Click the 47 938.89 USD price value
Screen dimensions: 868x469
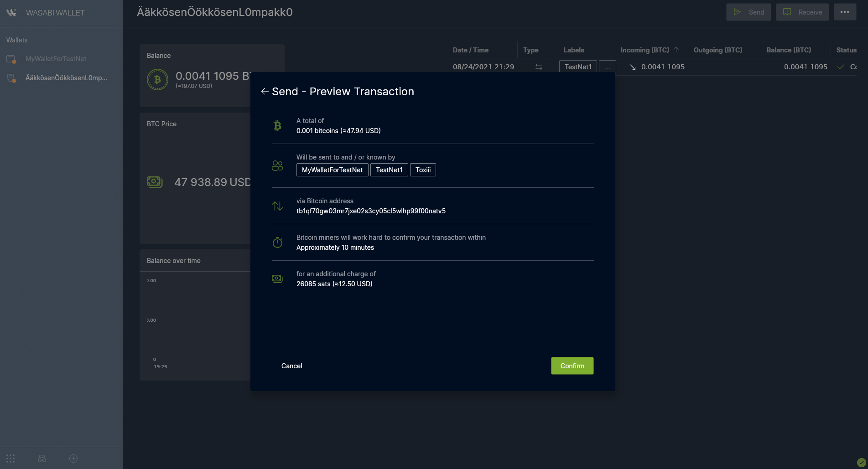click(213, 182)
